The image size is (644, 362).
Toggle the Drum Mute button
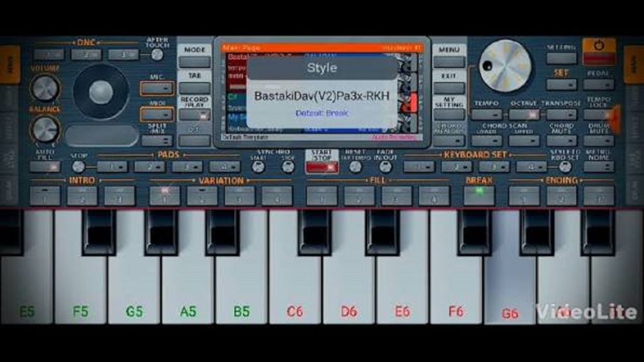(x=599, y=140)
